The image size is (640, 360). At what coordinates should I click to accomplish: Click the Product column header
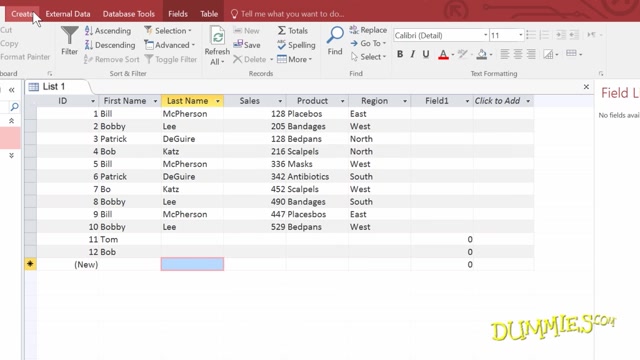317,101
